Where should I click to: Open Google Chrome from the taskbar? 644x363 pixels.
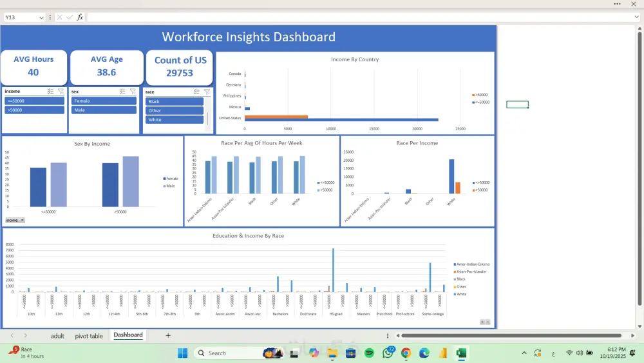click(406, 353)
